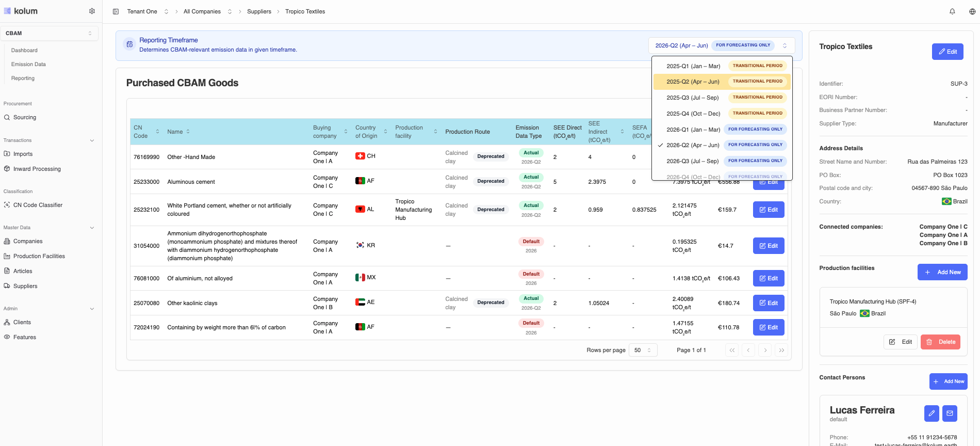Open the Dashboard sidebar item

[24, 50]
